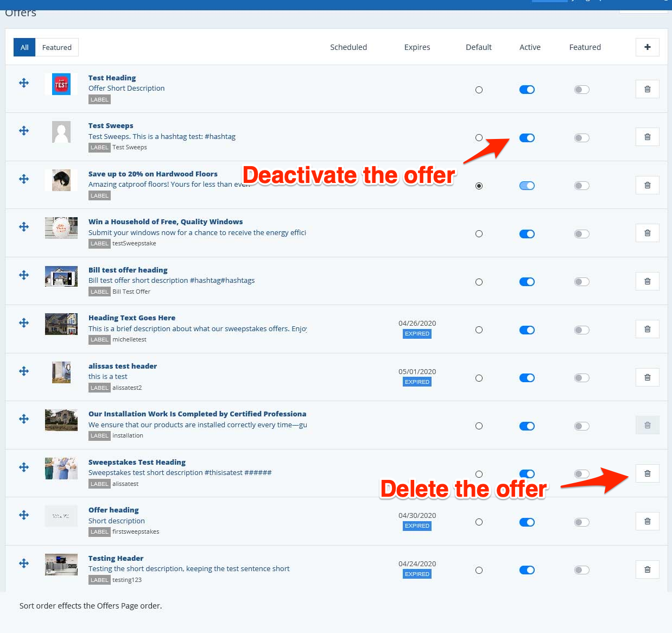The image size is (672, 633).
Task: Click the plus icon to add offer
Action: (647, 47)
